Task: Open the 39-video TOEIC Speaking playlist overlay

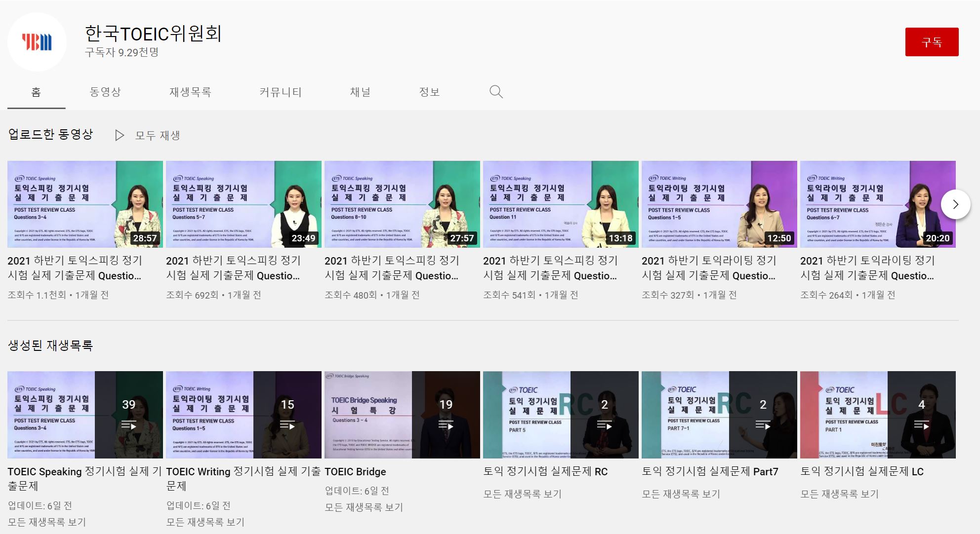Action: [128, 415]
